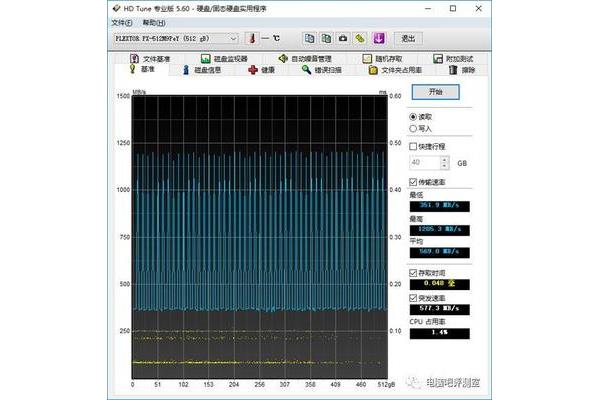Click the copy-screenshot-to-clipboard toolbar icon
The width and height of the screenshot is (600, 400).
tap(326, 38)
